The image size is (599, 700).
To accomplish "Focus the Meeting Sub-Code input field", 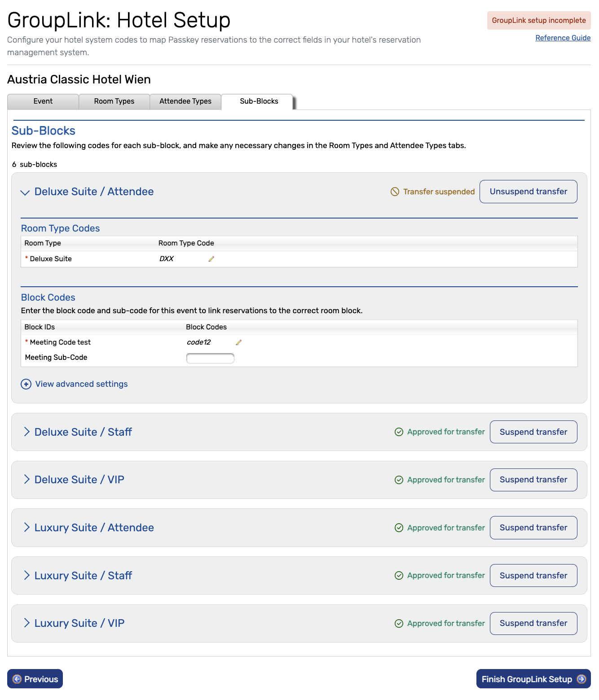I will point(210,358).
